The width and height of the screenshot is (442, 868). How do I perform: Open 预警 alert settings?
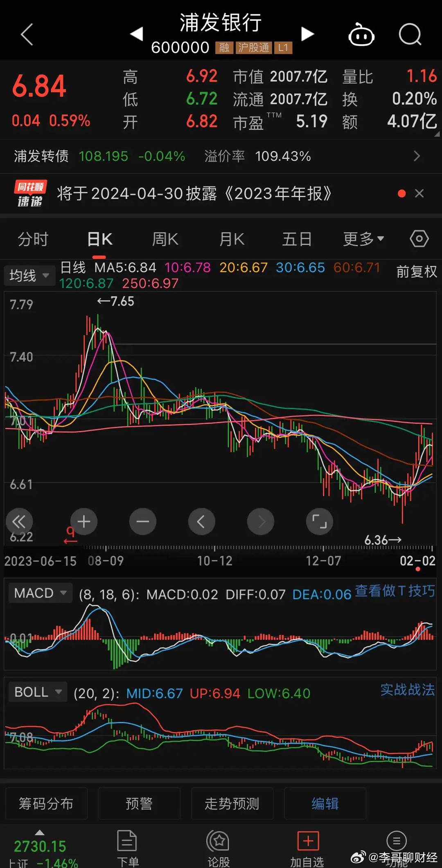coord(139,803)
